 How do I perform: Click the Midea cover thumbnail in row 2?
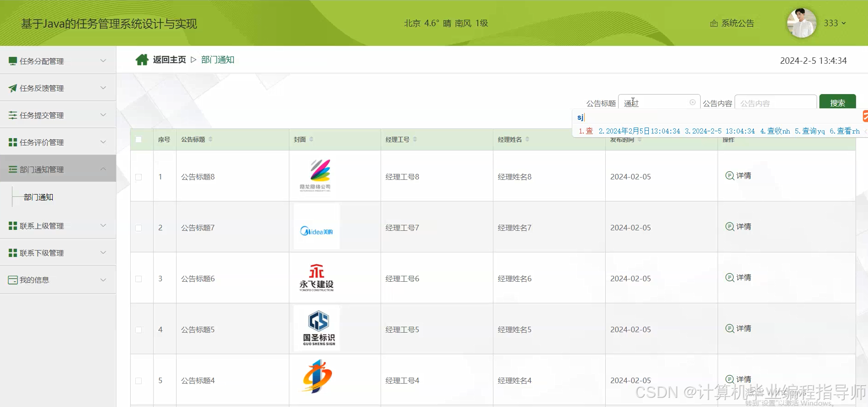pyautogui.click(x=317, y=227)
